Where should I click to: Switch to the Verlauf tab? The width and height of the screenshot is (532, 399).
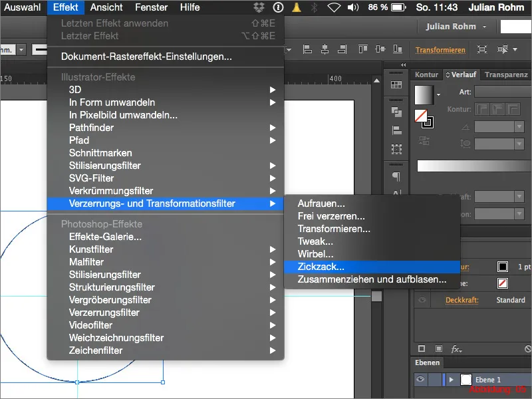pos(461,74)
